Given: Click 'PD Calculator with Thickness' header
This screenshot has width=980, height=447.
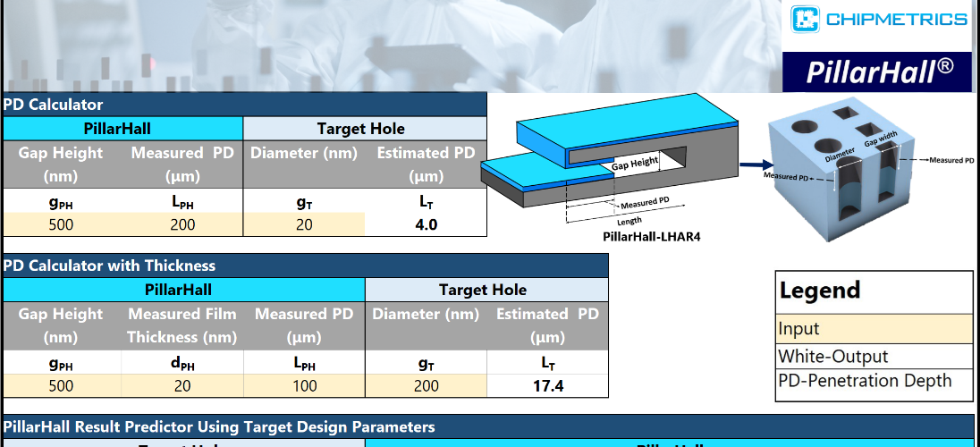Looking at the screenshot, I should tap(306, 266).
